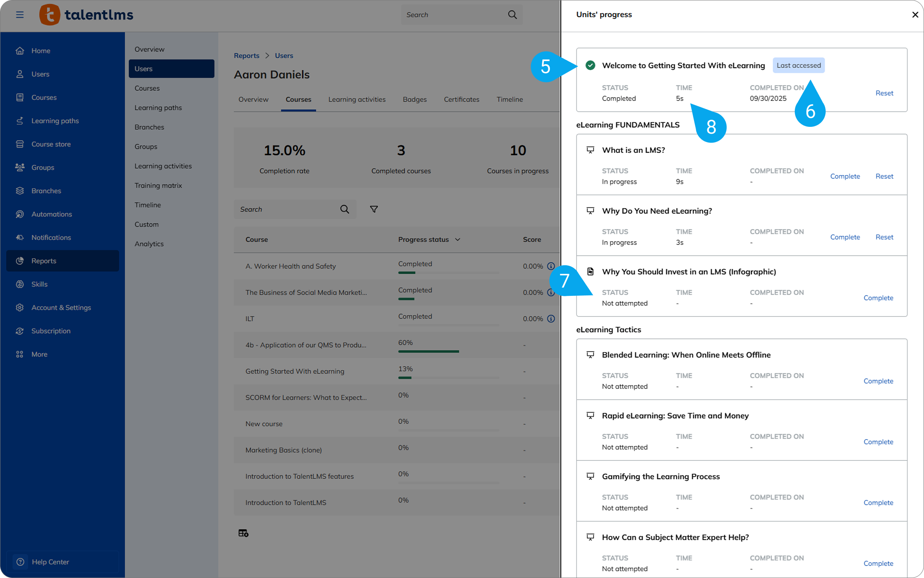924x578 pixels.
Task: Click the Introduction to TalentLMS features row
Action: 397,476
